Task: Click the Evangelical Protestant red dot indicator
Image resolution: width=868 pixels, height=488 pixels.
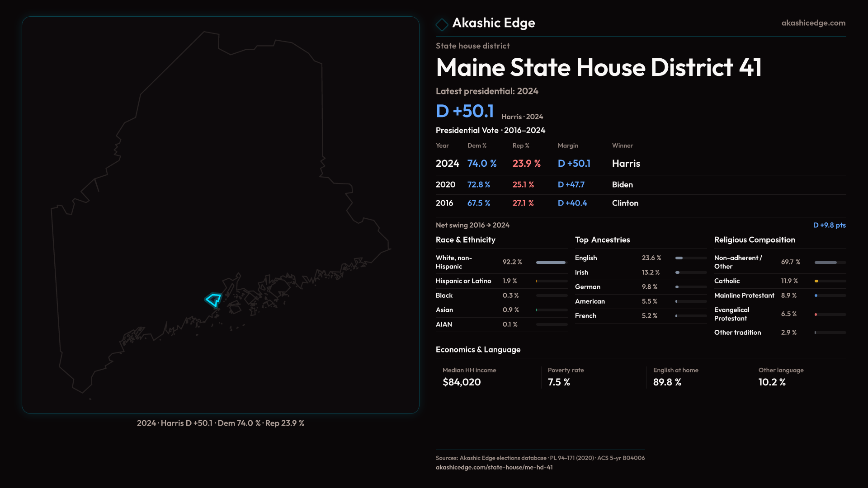Action: coord(816,314)
